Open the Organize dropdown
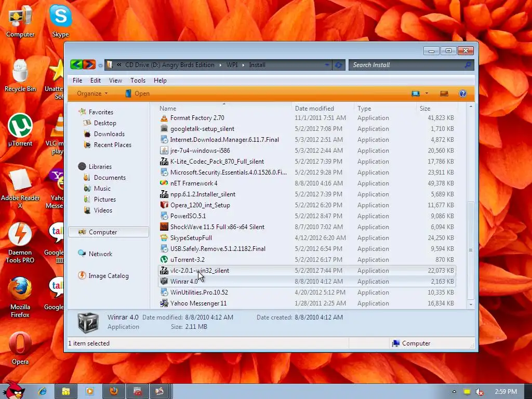 coord(92,94)
